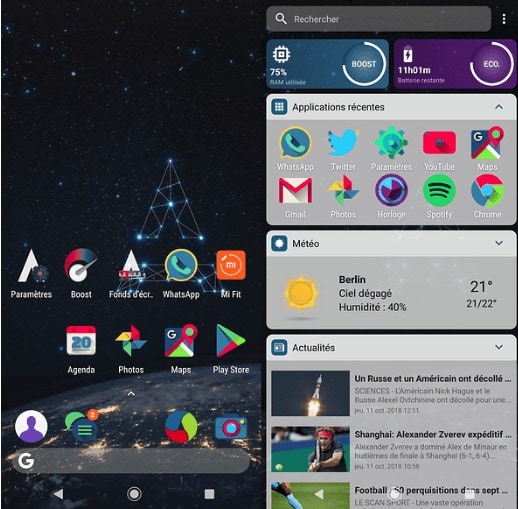Tap the Actualités card header icon
518x509 pixels.
pos(279,347)
